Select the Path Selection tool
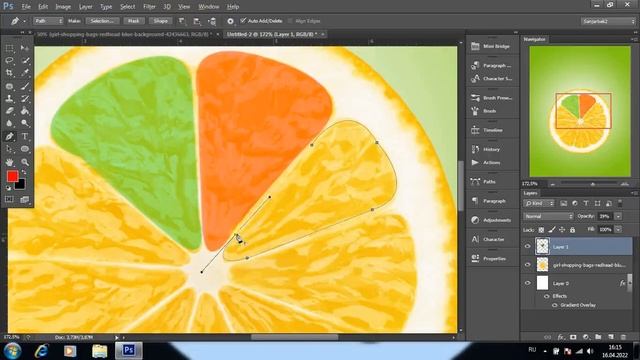640x360 pixels. tap(9, 149)
